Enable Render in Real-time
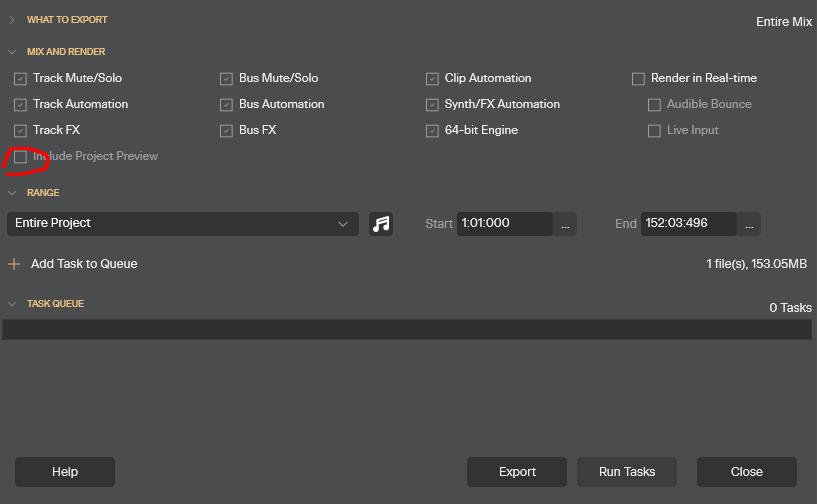This screenshot has height=504, width=817. point(638,79)
